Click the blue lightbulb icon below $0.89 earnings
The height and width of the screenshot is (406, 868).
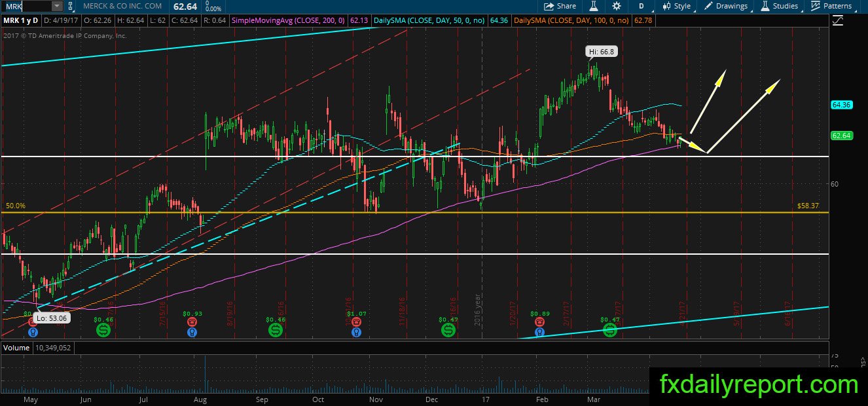click(538, 332)
